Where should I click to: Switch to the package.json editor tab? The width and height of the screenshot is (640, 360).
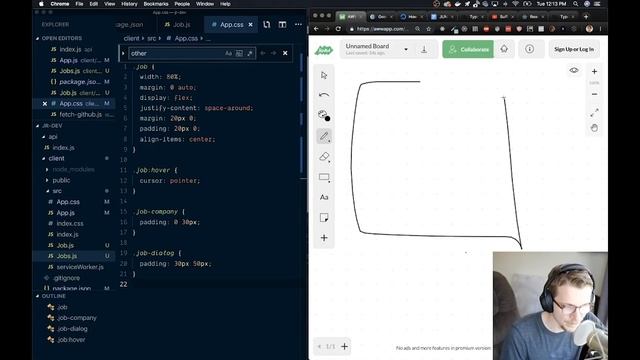pos(129,24)
